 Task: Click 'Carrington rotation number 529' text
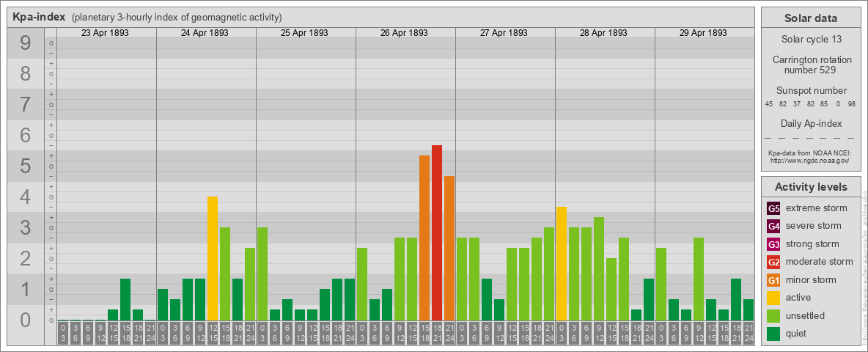click(x=812, y=65)
